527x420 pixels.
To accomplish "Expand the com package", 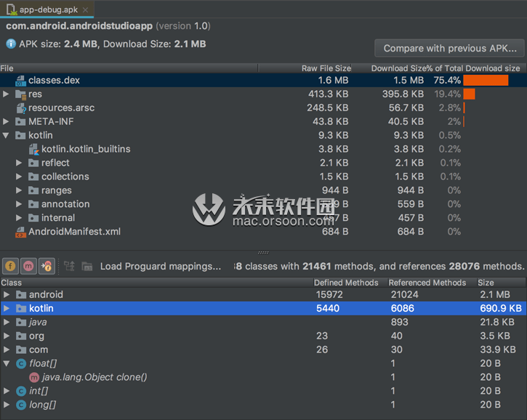I will [7, 350].
